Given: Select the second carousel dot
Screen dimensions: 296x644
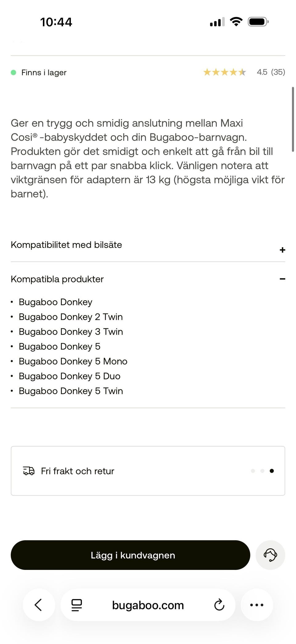Looking at the screenshot, I should (x=262, y=471).
